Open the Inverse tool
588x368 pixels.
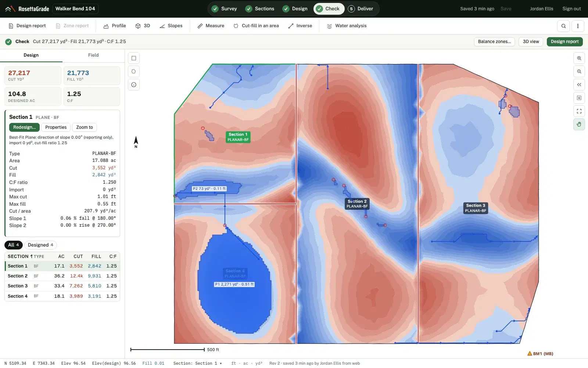click(300, 26)
